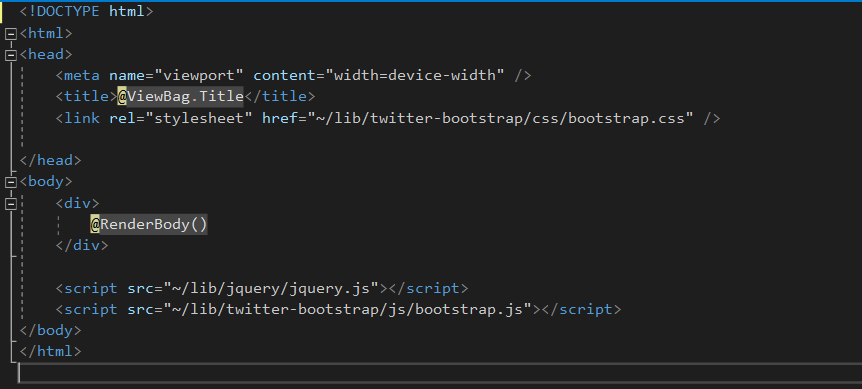This screenshot has height=389, width=862.
Task: Collapse the html element outlining box
Action: tap(10, 34)
